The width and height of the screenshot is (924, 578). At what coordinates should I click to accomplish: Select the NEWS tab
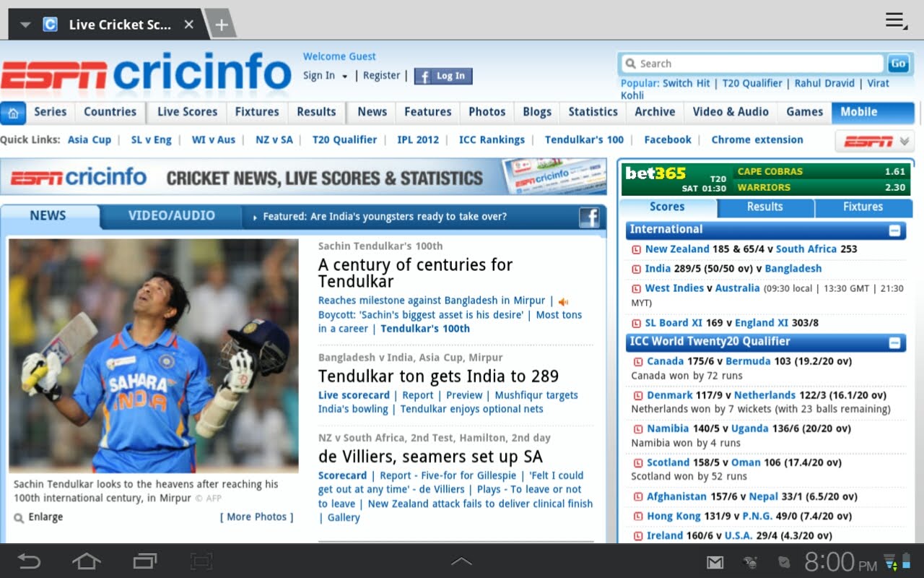(x=48, y=215)
